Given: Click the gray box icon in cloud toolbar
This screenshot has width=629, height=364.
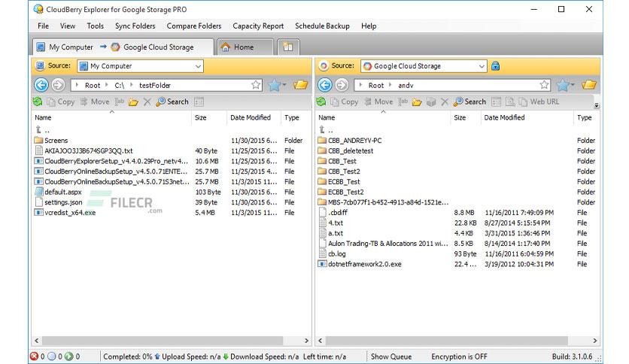Looking at the screenshot, I should (x=431, y=102).
